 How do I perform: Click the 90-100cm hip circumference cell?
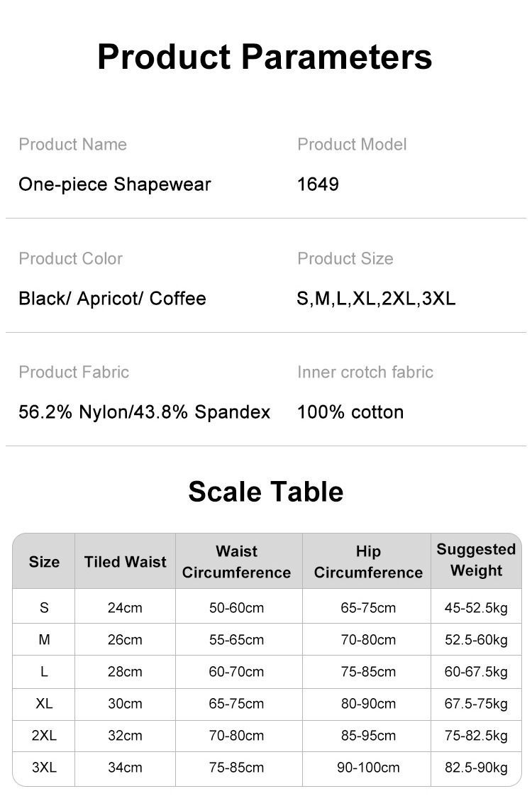coord(368,768)
